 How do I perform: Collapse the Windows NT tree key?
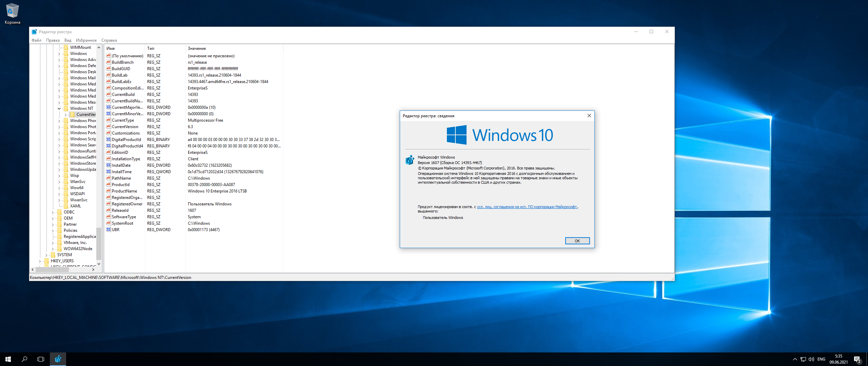(59, 108)
